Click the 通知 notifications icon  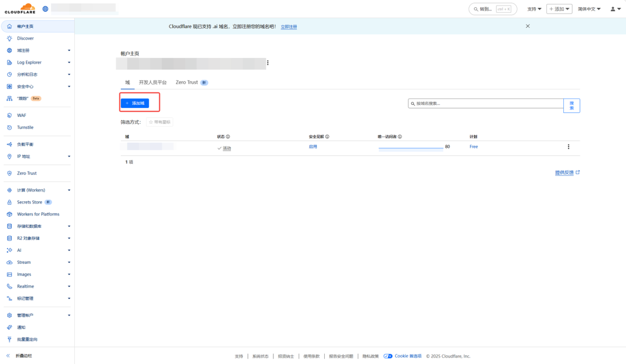9,327
